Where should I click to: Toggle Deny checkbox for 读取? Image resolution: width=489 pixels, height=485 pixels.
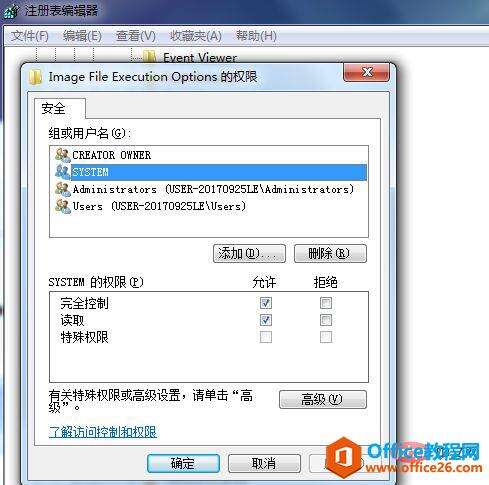(x=326, y=320)
